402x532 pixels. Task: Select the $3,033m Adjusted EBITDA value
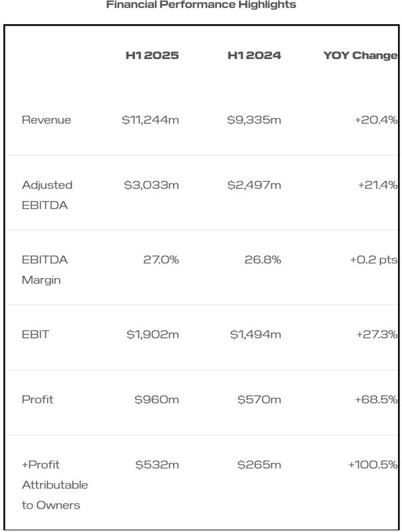pyautogui.click(x=151, y=185)
